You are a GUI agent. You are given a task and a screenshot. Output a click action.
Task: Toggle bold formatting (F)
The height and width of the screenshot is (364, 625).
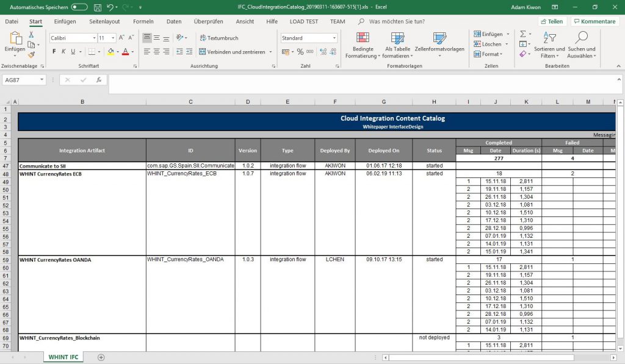[54, 52]
